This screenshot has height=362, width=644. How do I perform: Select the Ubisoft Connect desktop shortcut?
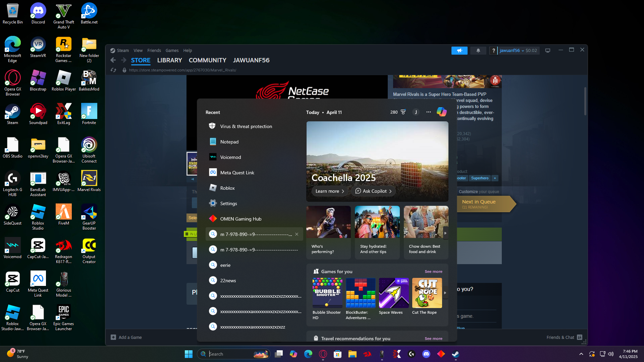(89, 150)
